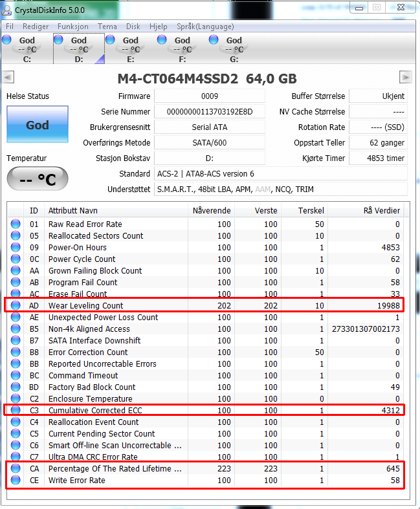Click raw value 19988 in Wear Leveling row
Viewport: 420px width, 509px height.
pyautogui.click(x=388, y=305)
